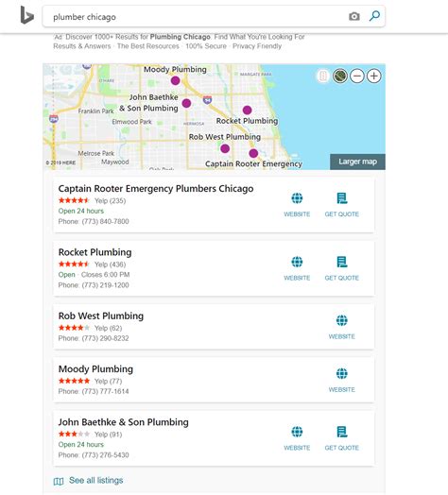Viewport: 448px width, 495px height.
Task: Get quote from Rocket Plumbing
Action: 342,267
